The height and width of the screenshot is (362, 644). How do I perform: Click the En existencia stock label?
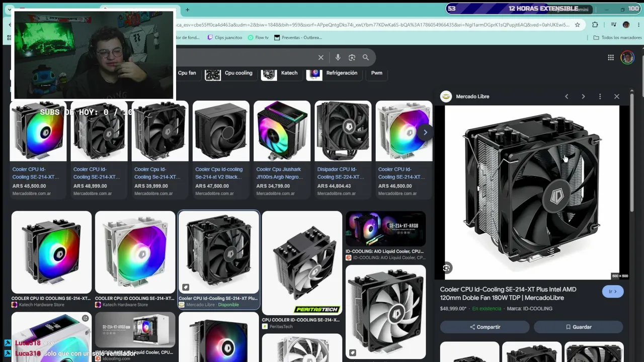click(x=487, y=309)
